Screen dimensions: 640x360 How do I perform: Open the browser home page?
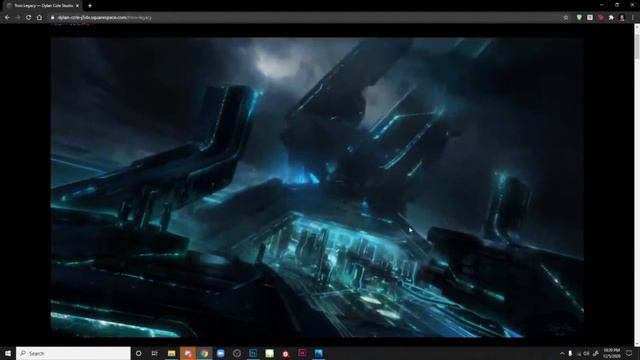(39, 18)
